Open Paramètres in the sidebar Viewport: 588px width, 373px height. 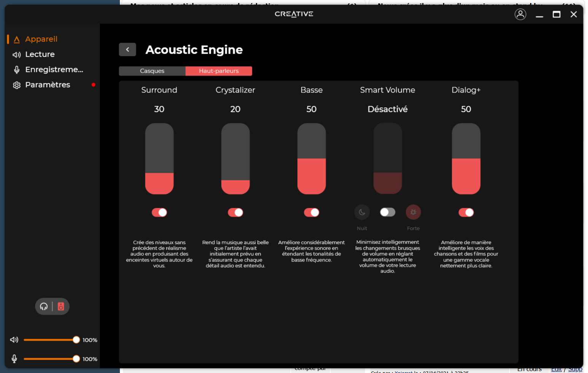pyautogui.click(x=47, y=85)
